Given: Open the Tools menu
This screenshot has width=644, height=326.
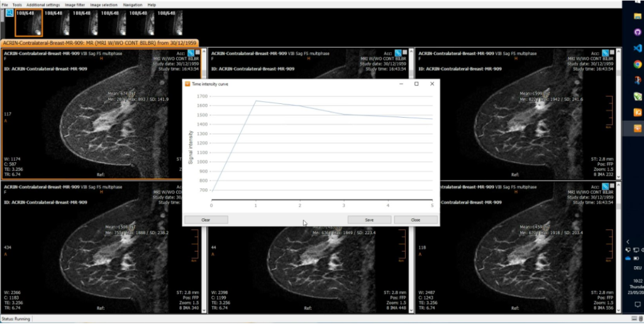Looking at the screenshot, I should (x=17, y=5).
